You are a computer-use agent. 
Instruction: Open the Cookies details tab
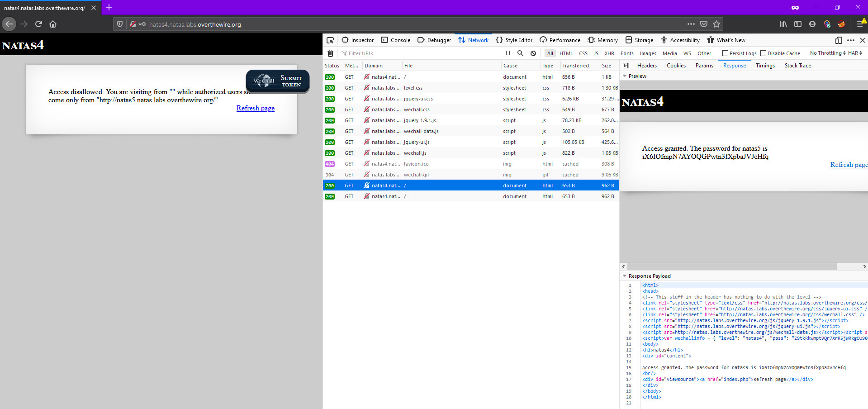(x=676, y=66)
